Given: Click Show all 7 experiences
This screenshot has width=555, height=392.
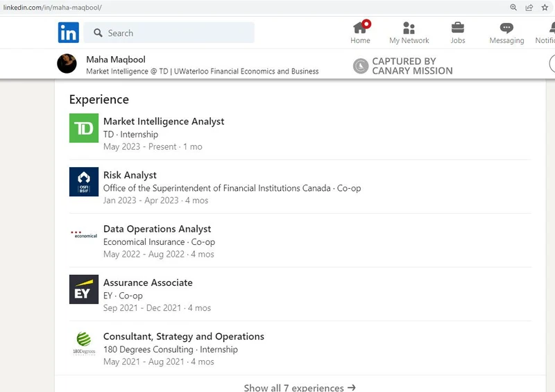Looking at the screenshot, I should (x=300, y=387).
